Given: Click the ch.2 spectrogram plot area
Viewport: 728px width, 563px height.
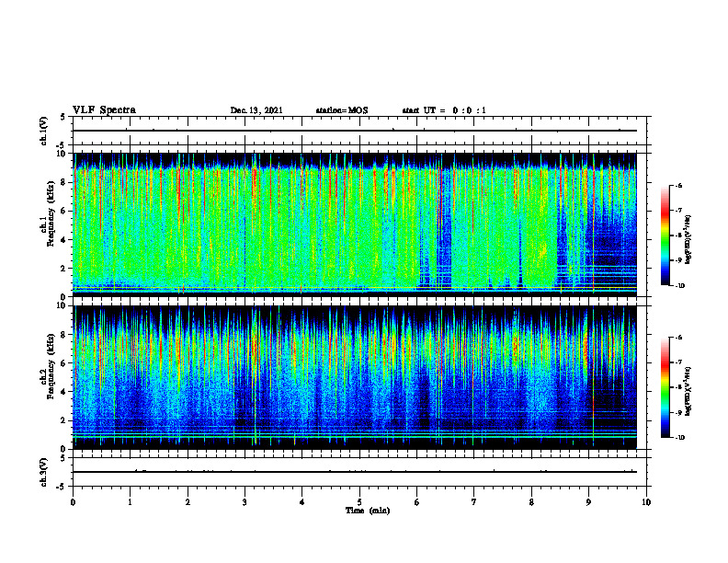Looking at the screenshot, I should coord(354,377).
